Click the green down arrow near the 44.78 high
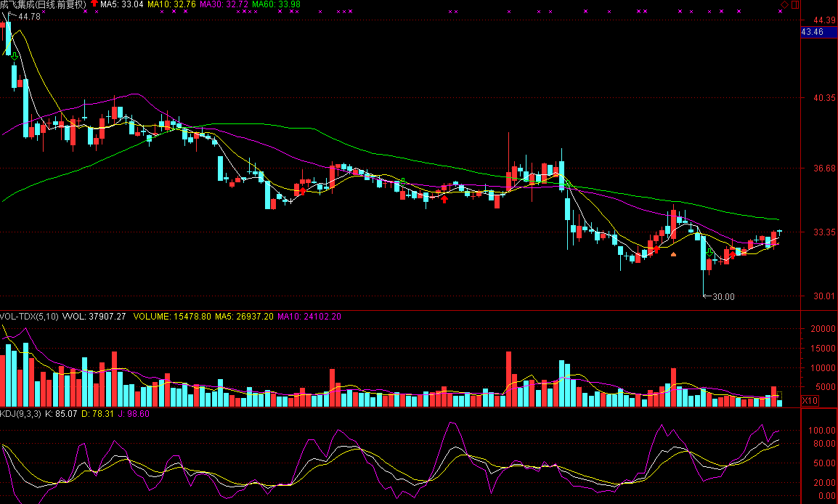 click(x=13, y=54)
